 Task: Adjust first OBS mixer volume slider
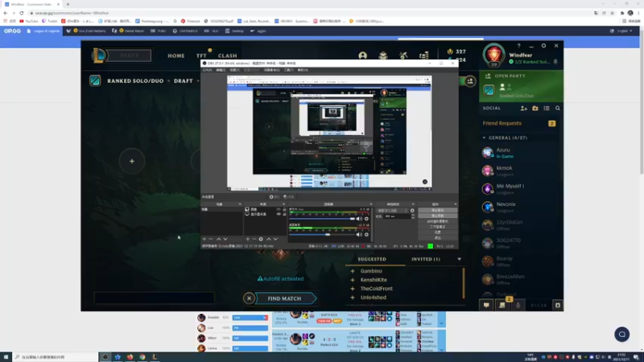coord(321,219)
